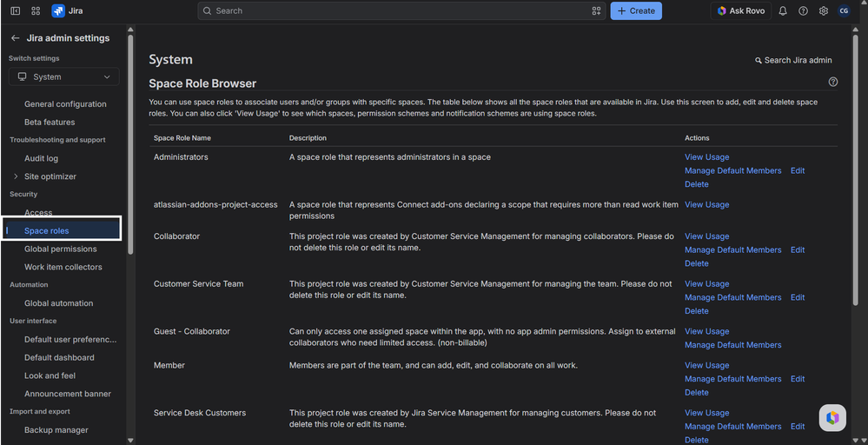The image size is (868, 445).
Task: Open General configuration
Action: click(x=65, y=104)
